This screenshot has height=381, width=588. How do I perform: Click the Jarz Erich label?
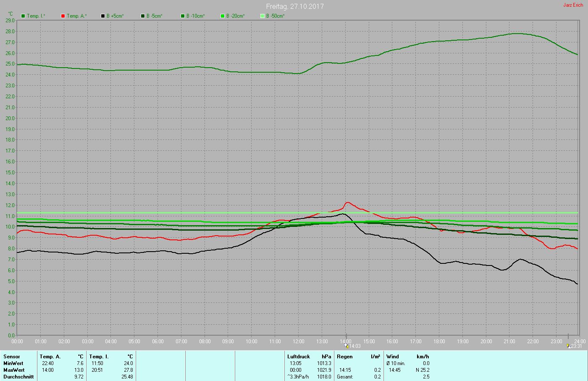click(x=573, y=5)
